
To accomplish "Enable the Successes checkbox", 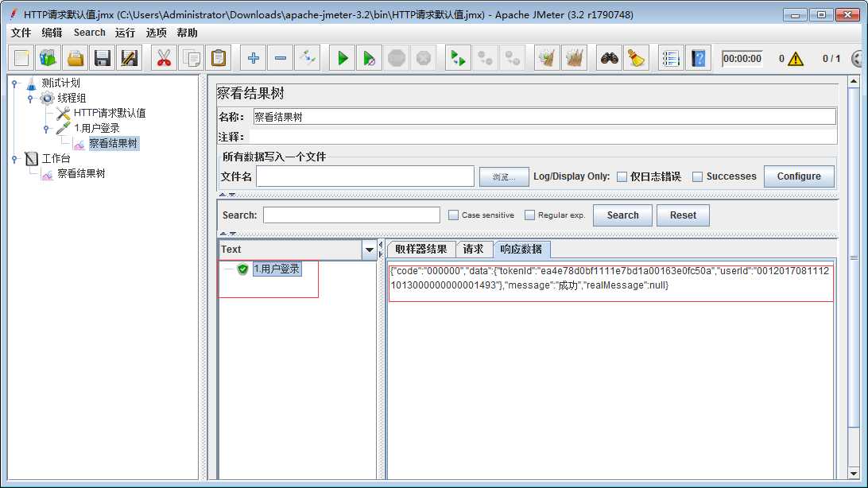I will click(698, 176).
